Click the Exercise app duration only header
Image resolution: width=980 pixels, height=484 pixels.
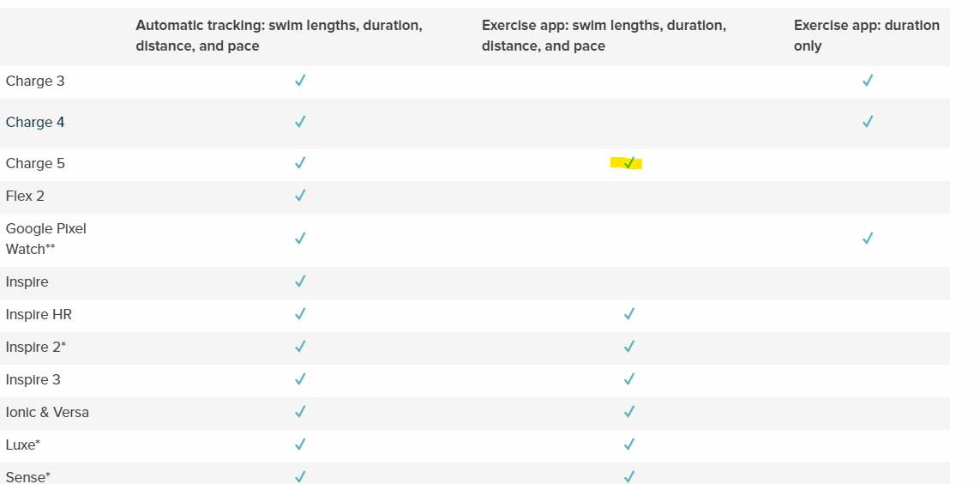[x=866, y=35]
